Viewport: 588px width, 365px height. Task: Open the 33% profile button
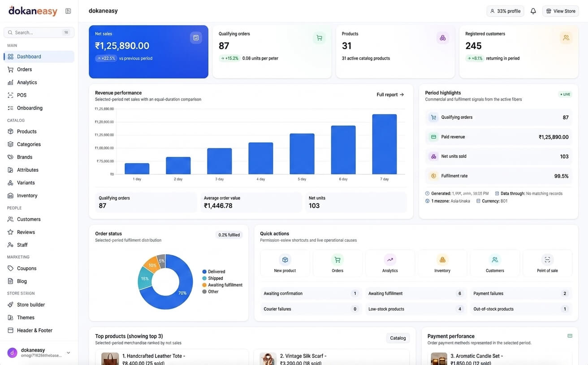coord(505,11)
